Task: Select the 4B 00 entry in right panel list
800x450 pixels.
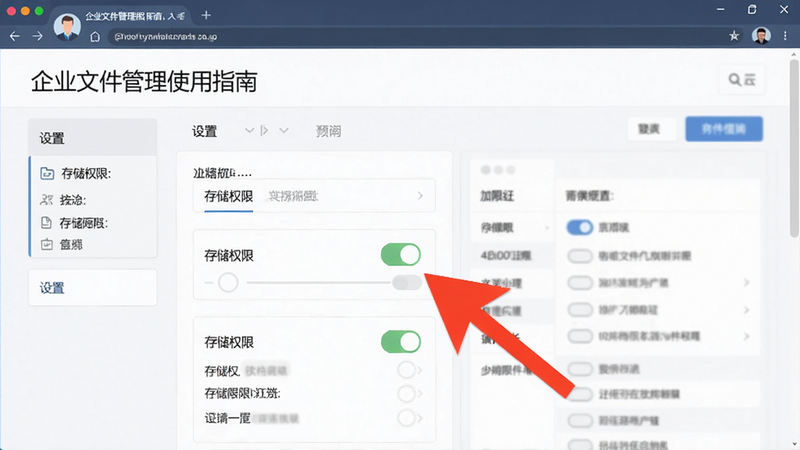Action: (506, 255)
